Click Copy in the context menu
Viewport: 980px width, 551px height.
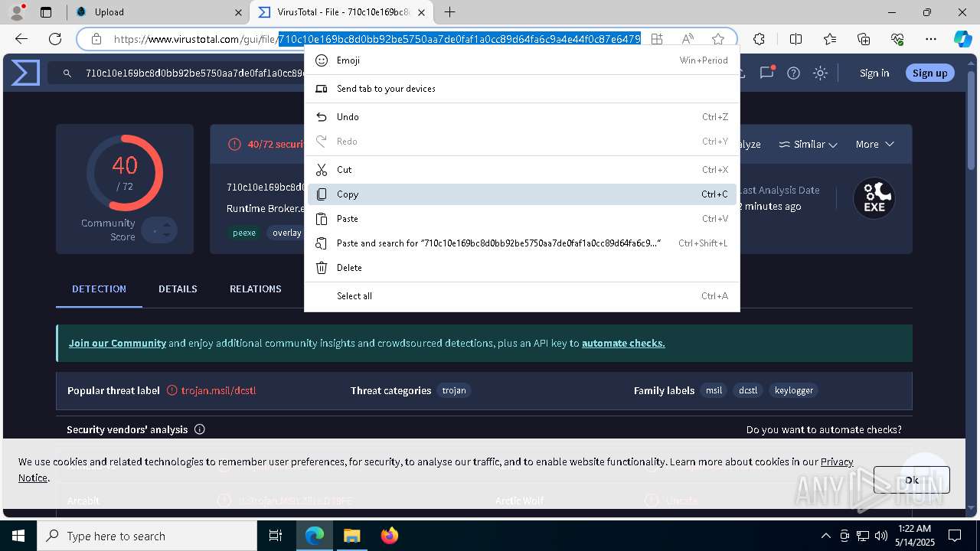522,194
